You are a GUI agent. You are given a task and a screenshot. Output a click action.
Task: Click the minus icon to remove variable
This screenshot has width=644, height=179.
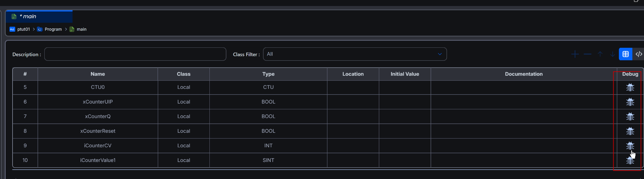tap(587, 54)
